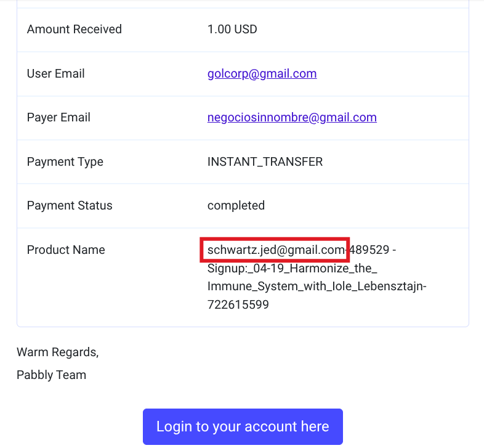Click the Product Name label
The width and height of the screenshot is (484, 448).
(x=66, y=250)
